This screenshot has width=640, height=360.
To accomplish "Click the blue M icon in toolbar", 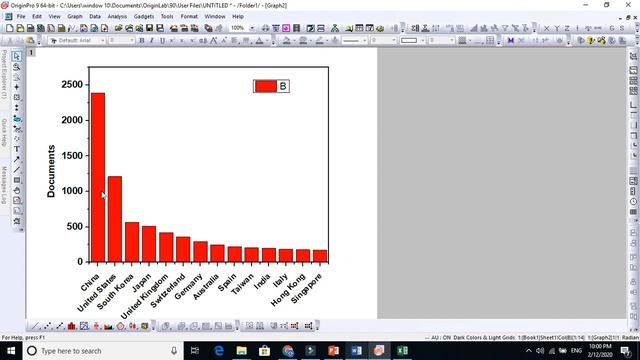I will coord(511,40).
